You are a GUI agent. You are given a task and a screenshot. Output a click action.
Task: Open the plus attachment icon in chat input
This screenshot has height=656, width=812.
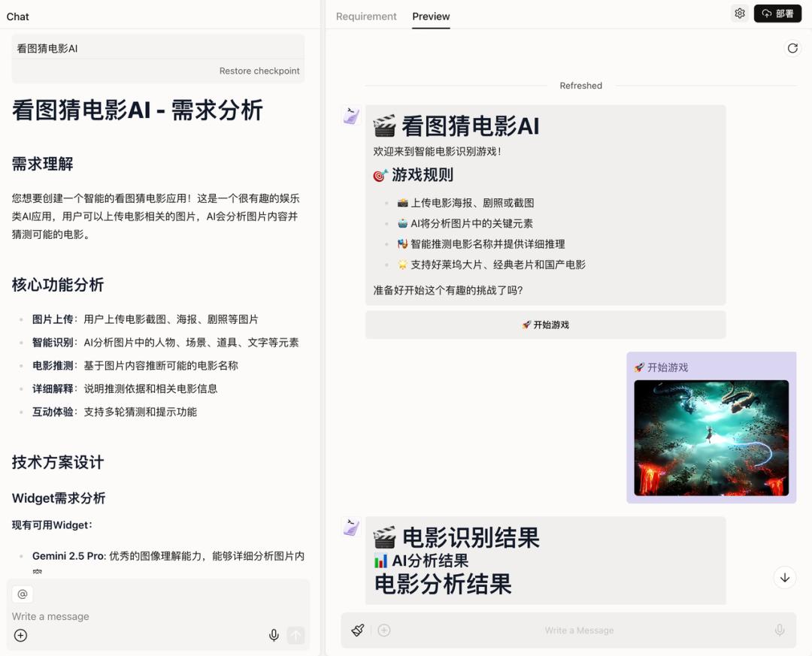[x=20, y=635]
